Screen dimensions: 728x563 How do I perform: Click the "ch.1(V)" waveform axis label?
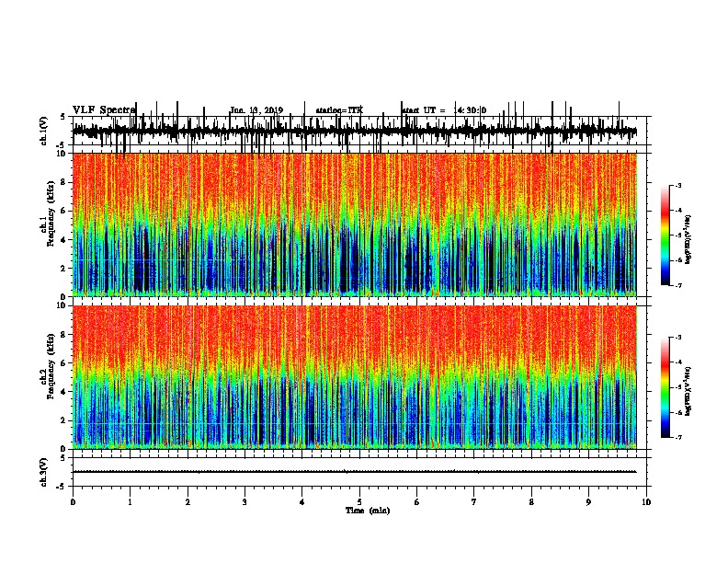[44, 131]
